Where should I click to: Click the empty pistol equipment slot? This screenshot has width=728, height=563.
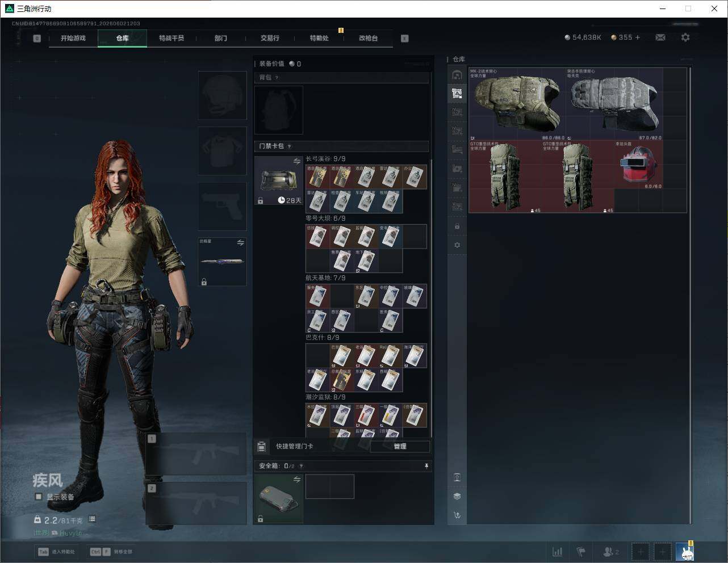point(223,207)
